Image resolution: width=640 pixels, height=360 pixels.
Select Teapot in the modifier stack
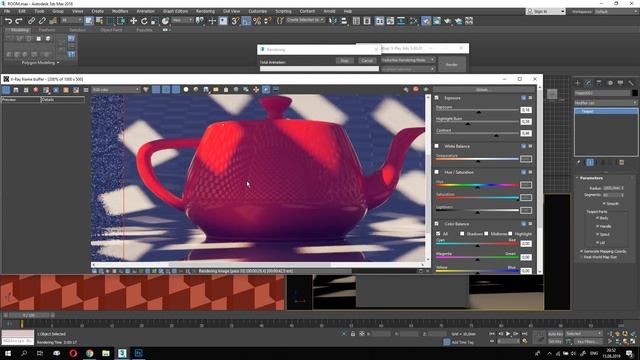606,111
